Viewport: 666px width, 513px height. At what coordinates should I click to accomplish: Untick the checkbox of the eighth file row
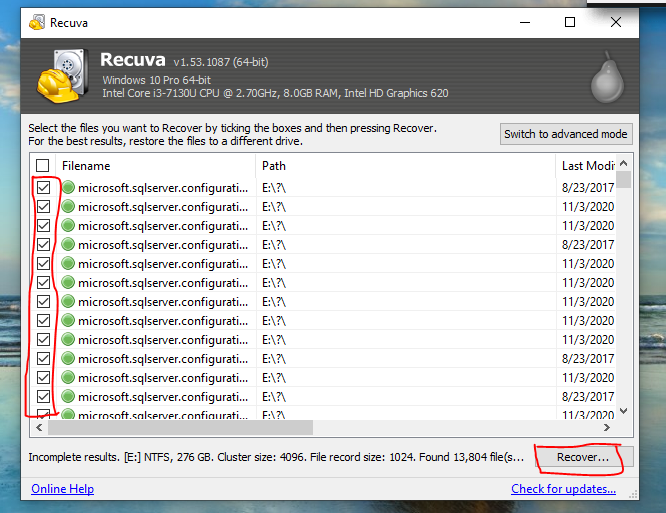pos(43,320)
